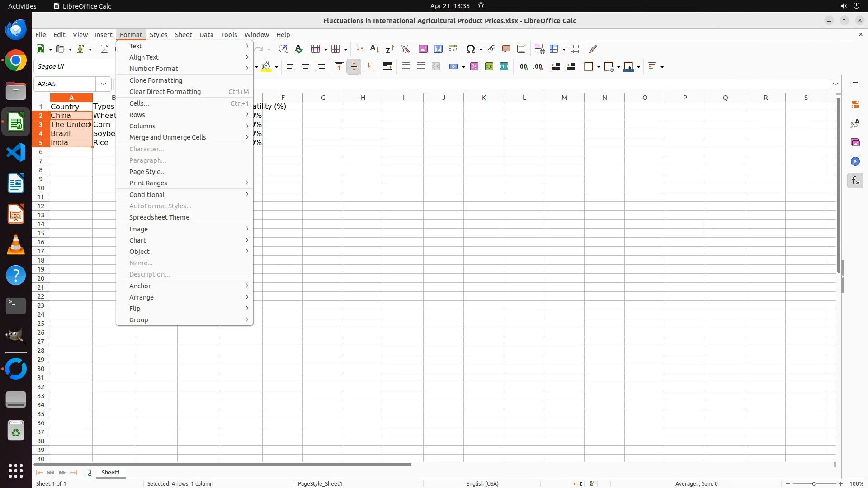
Task: Click the Sheet1 tab
Action: coord(110,473)
